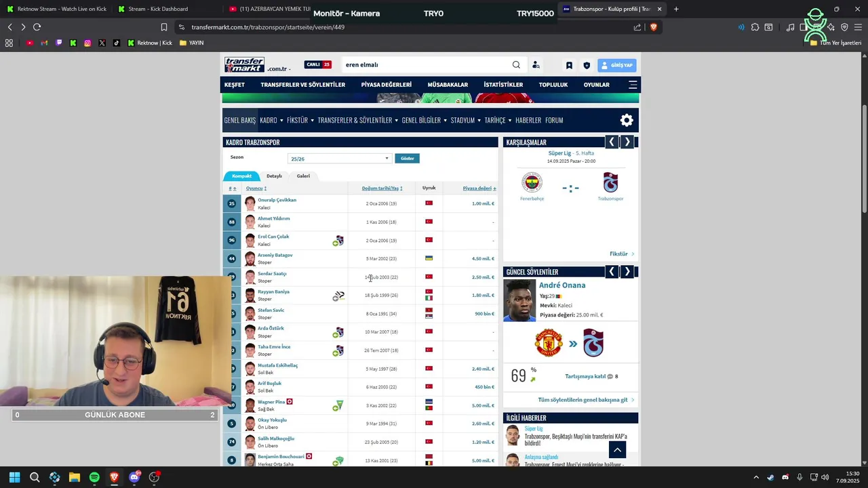Open the season 25/26 dropdown

(x=340, y=159)
